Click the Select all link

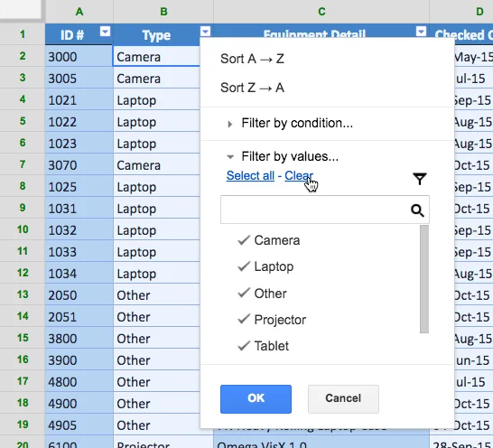point(250,175)
